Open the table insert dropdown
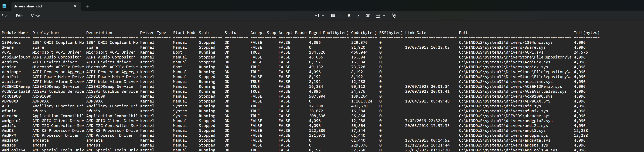 (x=381, y=15)
